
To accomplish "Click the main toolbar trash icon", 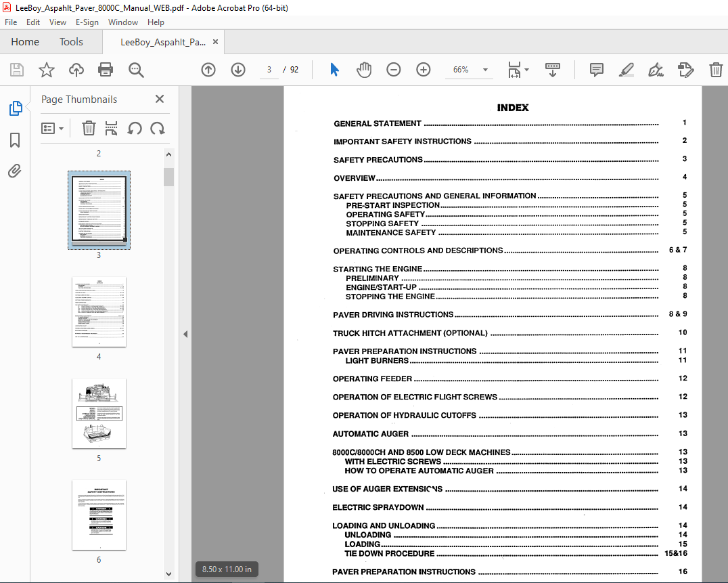I will click(715, 70).
